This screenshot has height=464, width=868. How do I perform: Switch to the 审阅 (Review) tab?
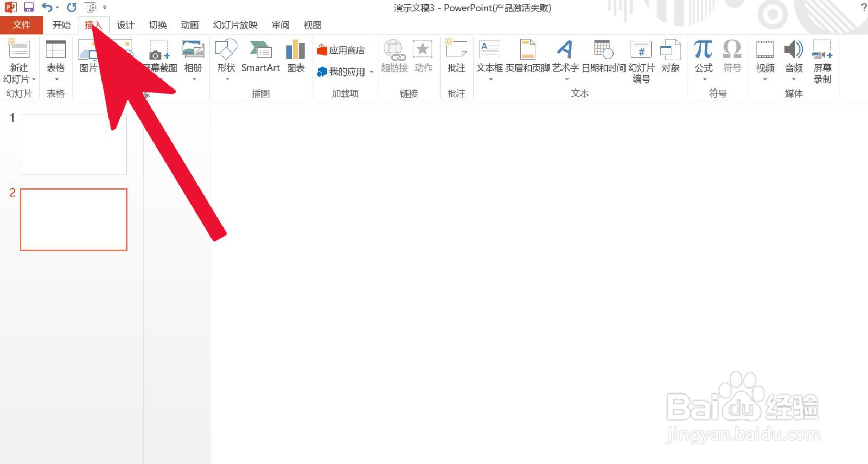pos(280,25)
